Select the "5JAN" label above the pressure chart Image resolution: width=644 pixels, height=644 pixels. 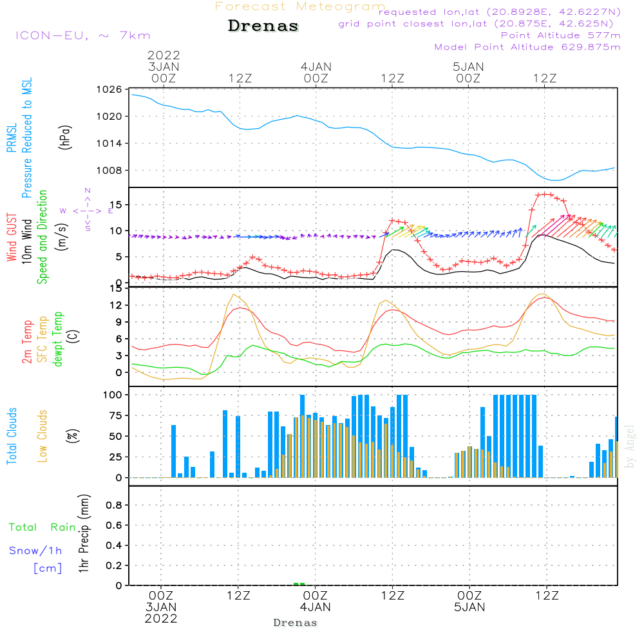click(x=468, y=66)
